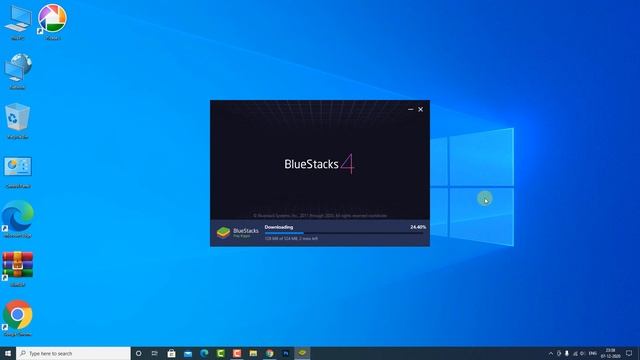The image size is (640, 360).
Task: Open Chrome from the taskbar
Action: coord(269,353)
